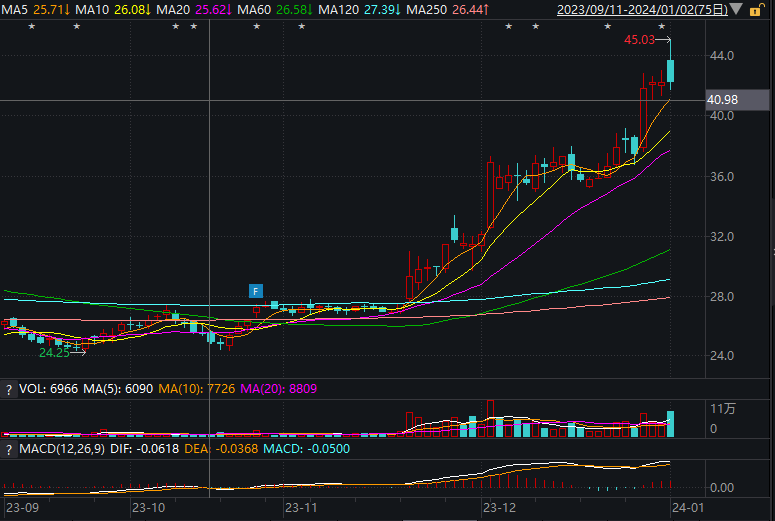775x521 pixels.
Task: Click the 40.98 current price tag
Action: point(722,100)
